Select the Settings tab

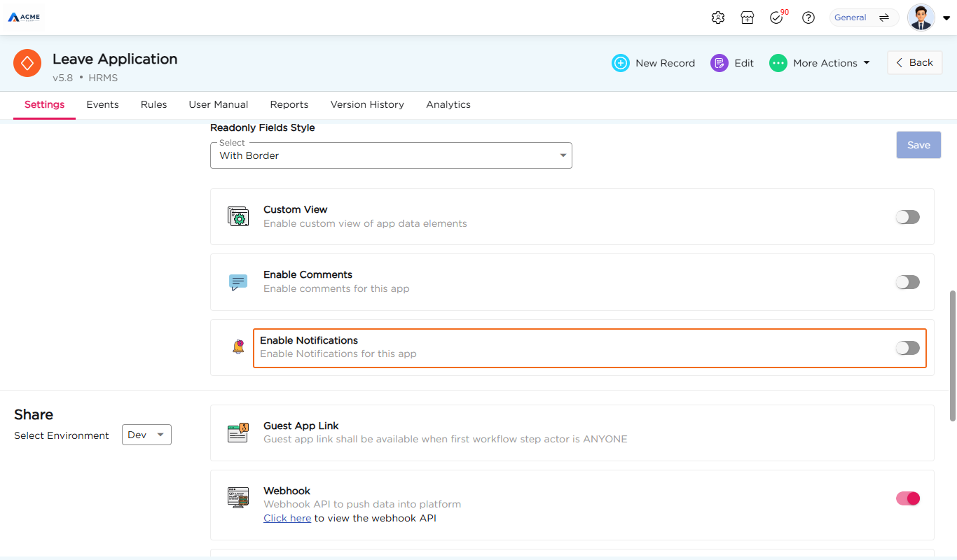(44, 104)
